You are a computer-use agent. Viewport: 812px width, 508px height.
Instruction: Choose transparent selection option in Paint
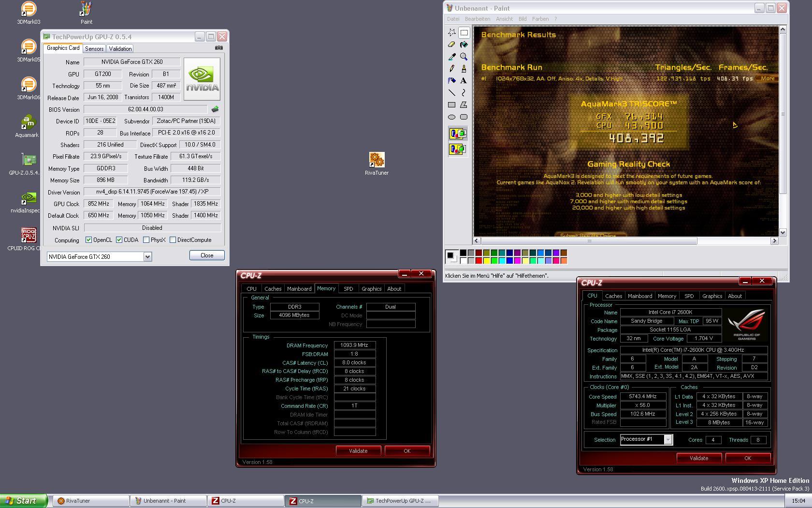(458, 149)
